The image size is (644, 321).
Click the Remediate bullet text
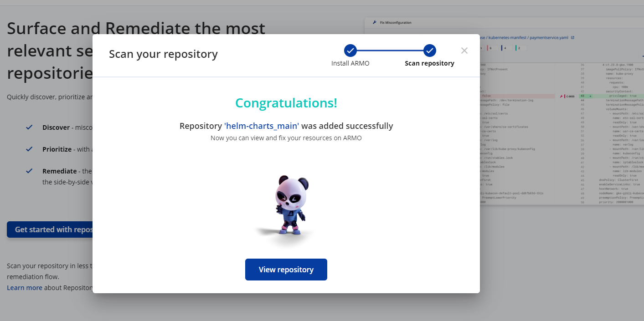pyautogui.click(x=67, y=177)
